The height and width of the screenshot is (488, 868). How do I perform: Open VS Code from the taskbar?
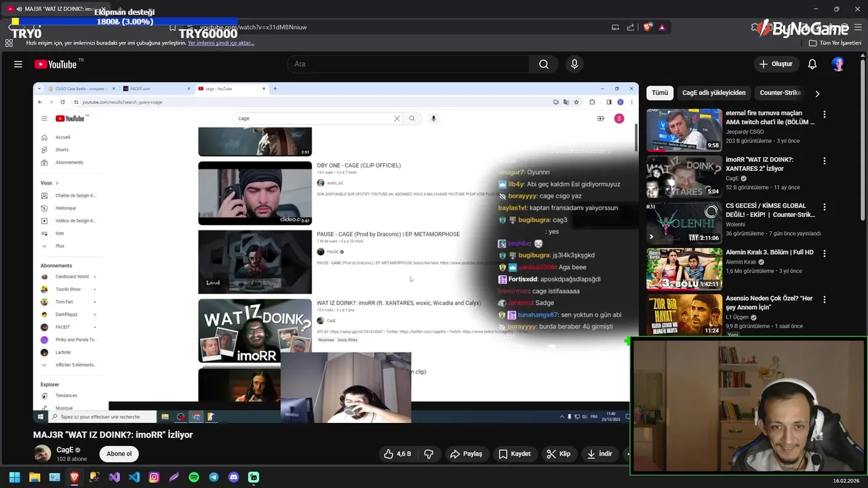click(134, 477)
